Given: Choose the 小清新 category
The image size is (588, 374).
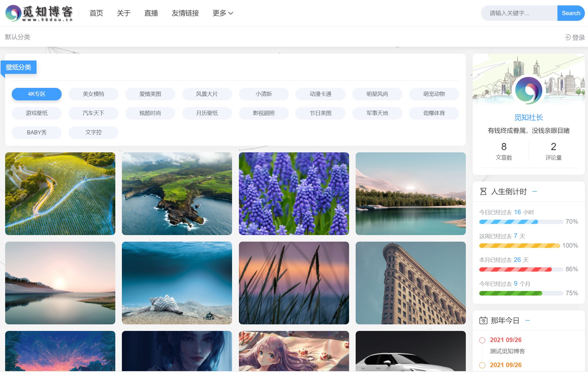Looking at the screenshot, I should point(264,94).
